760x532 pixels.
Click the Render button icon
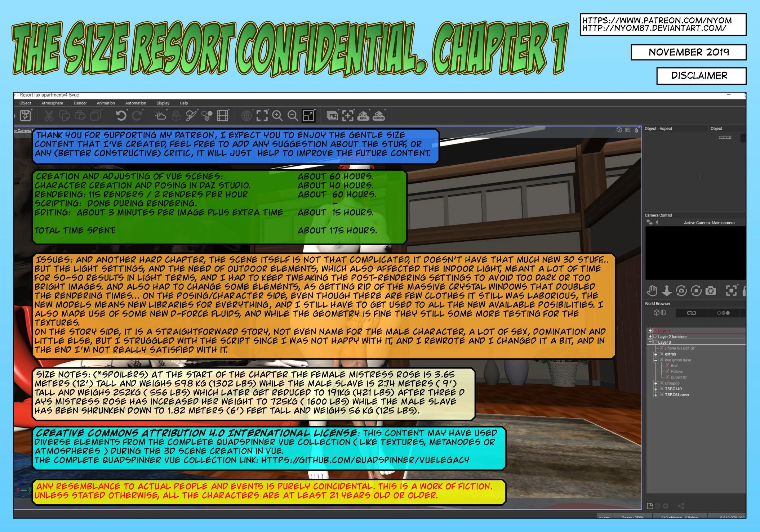[378, 116]
